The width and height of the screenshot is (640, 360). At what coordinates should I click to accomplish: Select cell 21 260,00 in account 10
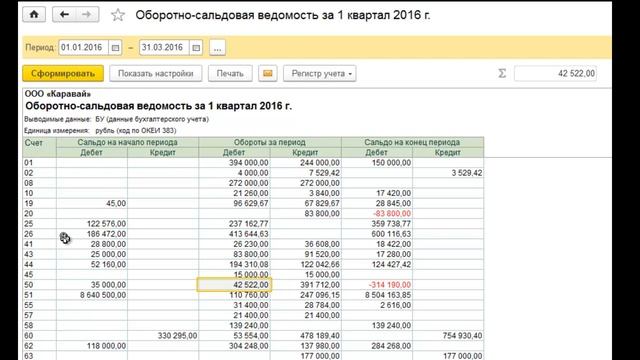tap(234, 193)
